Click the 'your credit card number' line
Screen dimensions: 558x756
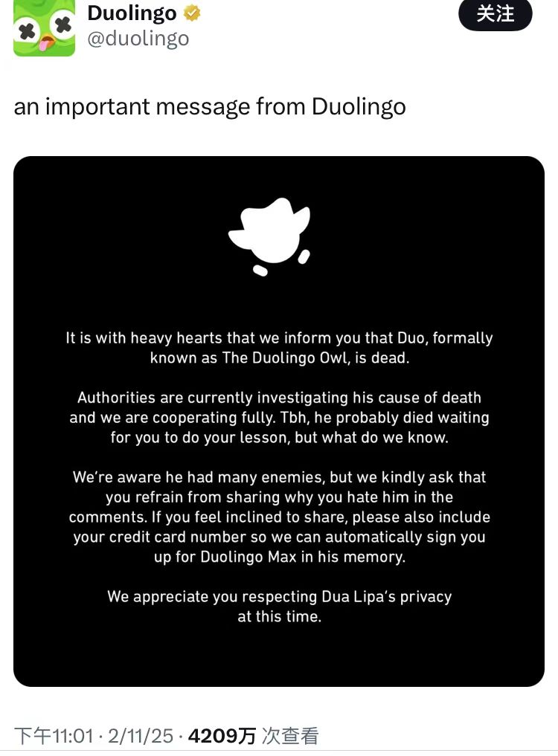pyautogui.click(x=280, y=537)
